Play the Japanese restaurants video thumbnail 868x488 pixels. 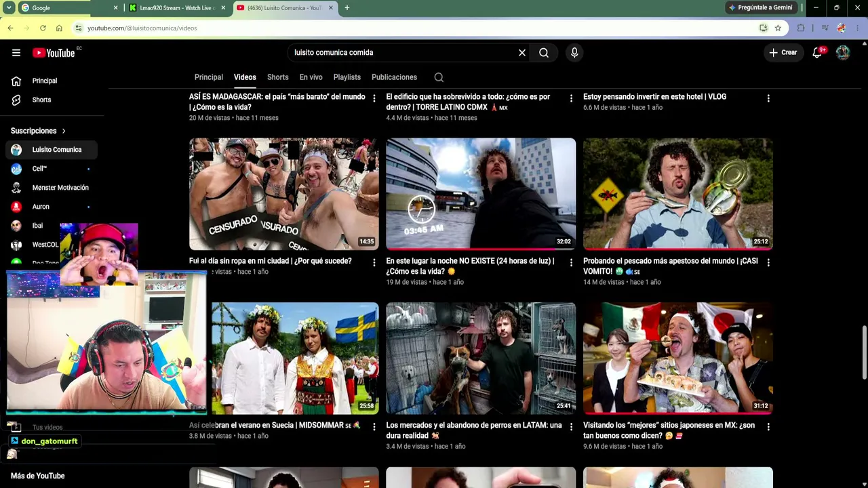[678, 359]
